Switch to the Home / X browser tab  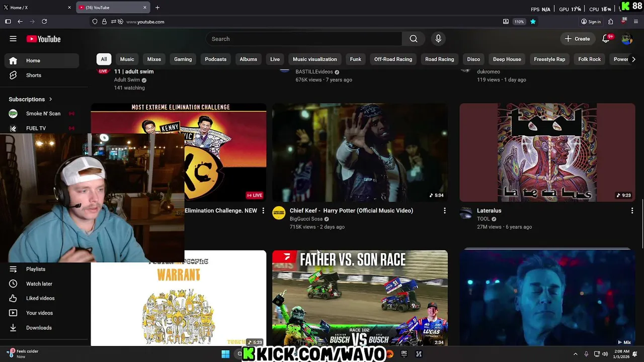[36, 8]
